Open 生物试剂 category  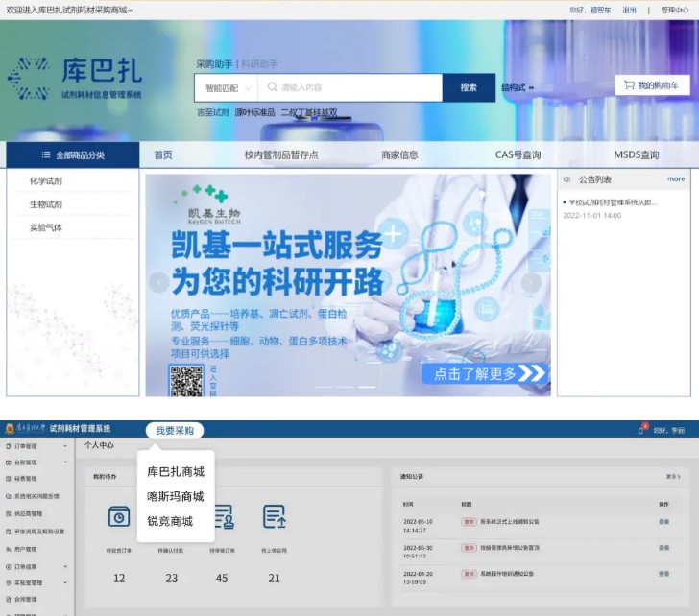point(46,204)
